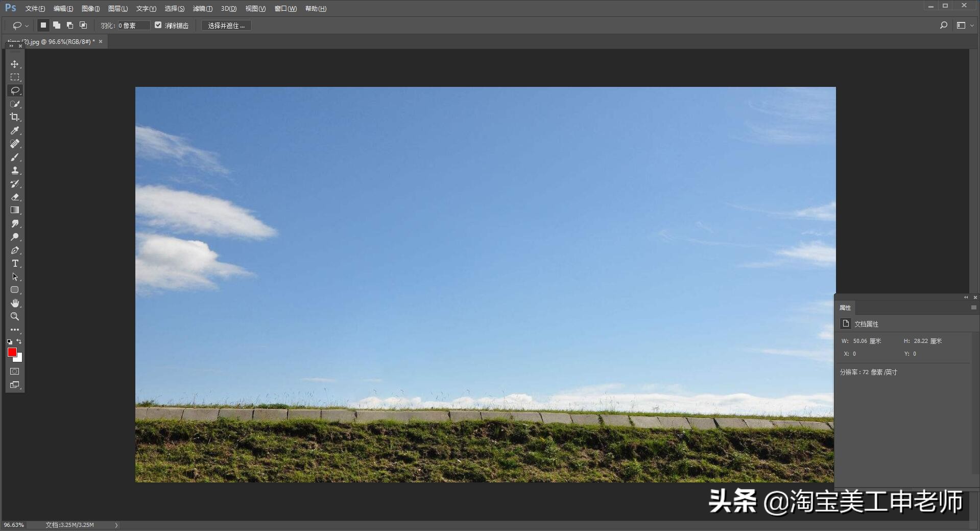Open the 文字 menu
Screen dimensions: 980x531
pyautogui.click(x=146, y=9)
